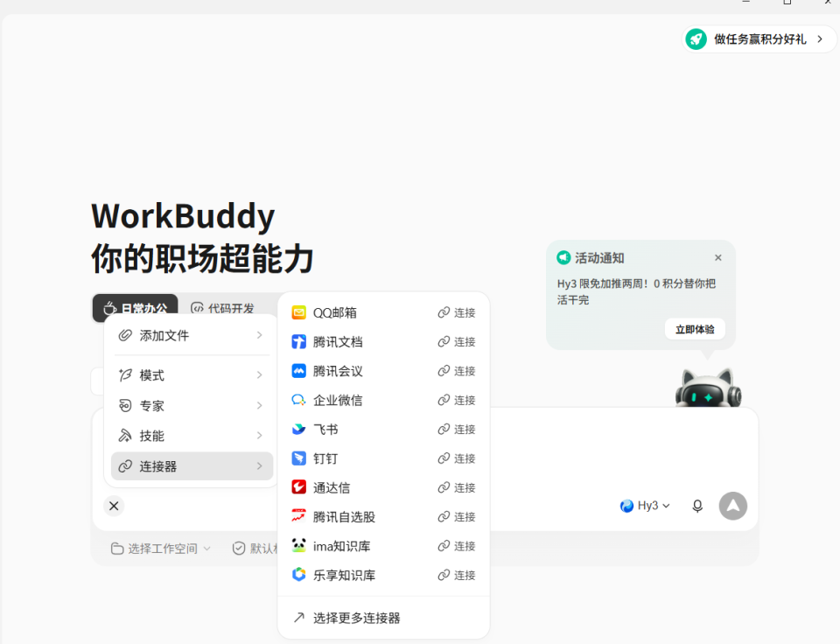Viewport: 840px width, 644px height.
Task: Open the Hy3 model dropdown
Action: 645,506
